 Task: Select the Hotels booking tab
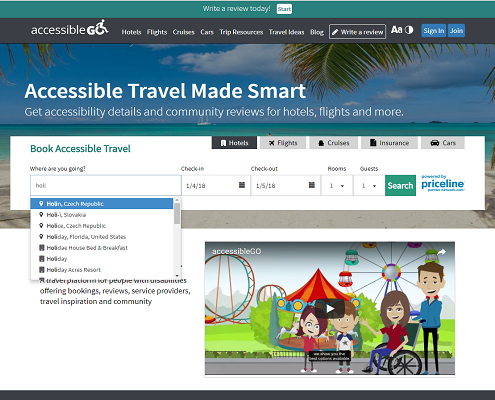(x=234, y=143)
